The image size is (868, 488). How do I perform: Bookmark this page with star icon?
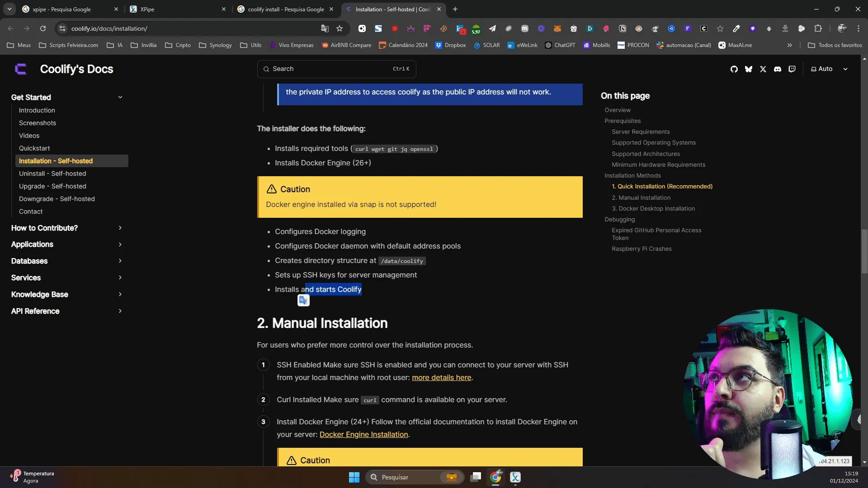340,28
